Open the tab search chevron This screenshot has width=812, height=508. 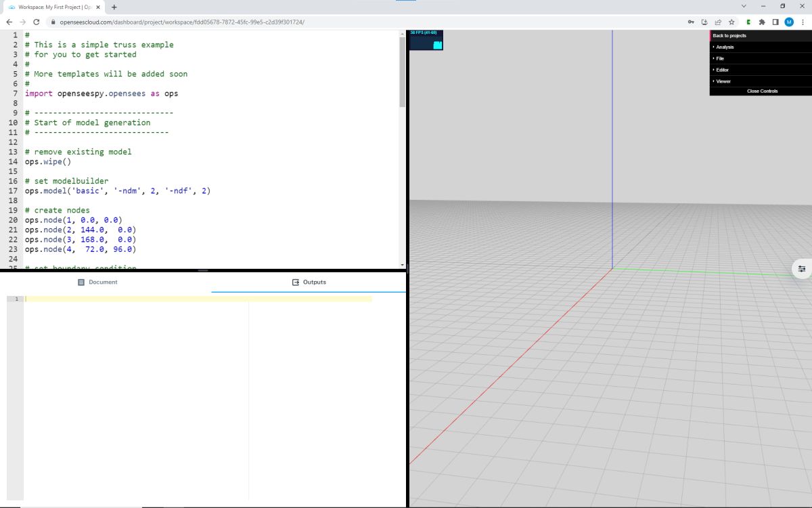(x=744, y=6)
